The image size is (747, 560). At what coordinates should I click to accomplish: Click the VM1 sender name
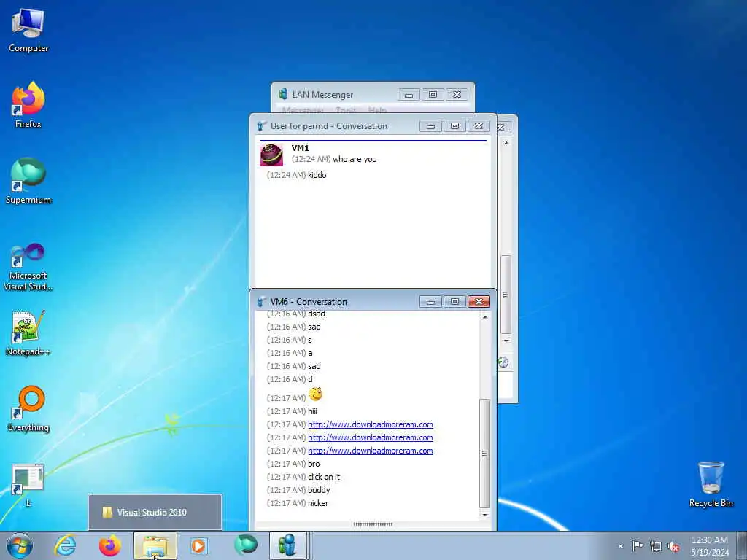point(300,147)
